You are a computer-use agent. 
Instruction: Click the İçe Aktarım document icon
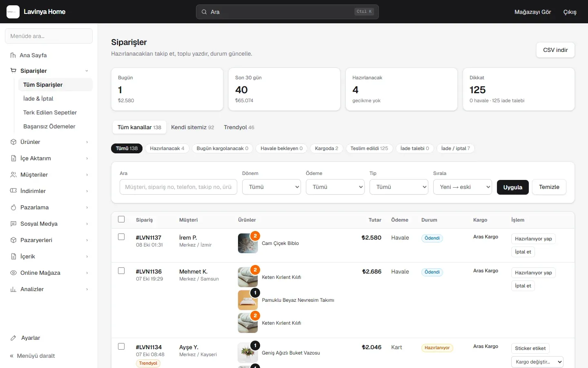pos(13,158)
